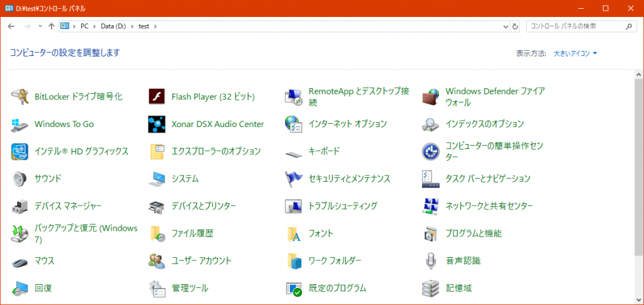Open the デバイスとプリンター icon
This screenshot has height=305, width=644.
tap(157, 206)
